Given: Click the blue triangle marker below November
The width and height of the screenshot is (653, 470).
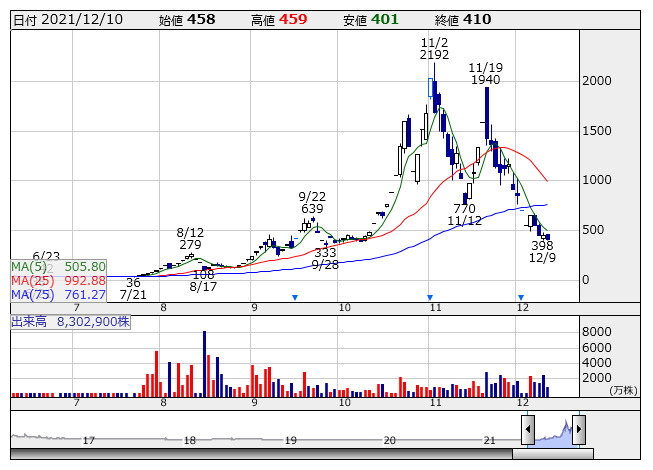Looking at the screenshot, I should (x=429, y=297).
